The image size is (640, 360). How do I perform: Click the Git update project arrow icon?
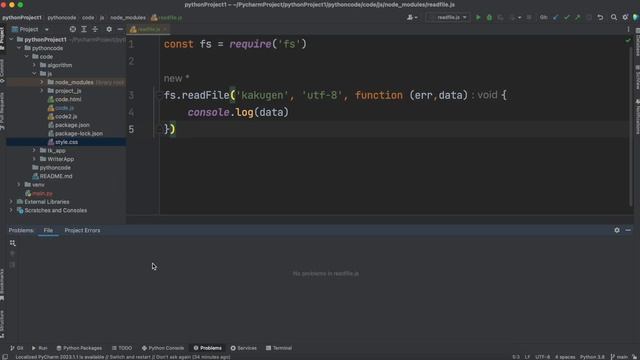(x=556, y=18)
